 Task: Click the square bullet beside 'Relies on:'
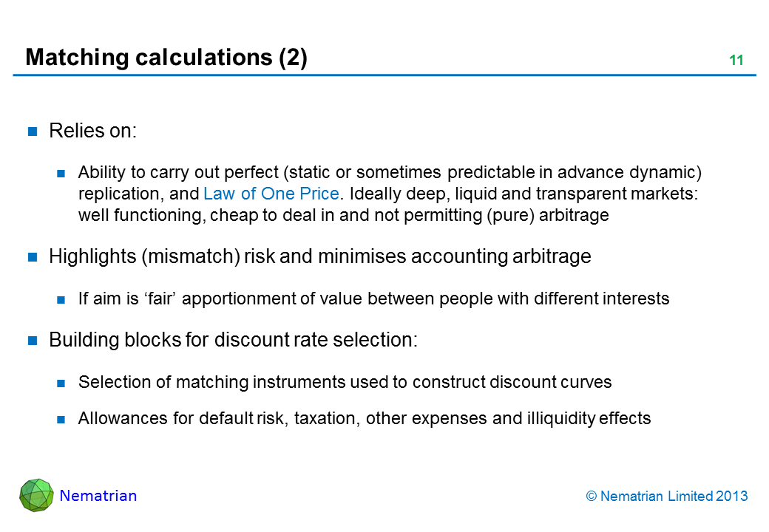click(x=33, y=132)
